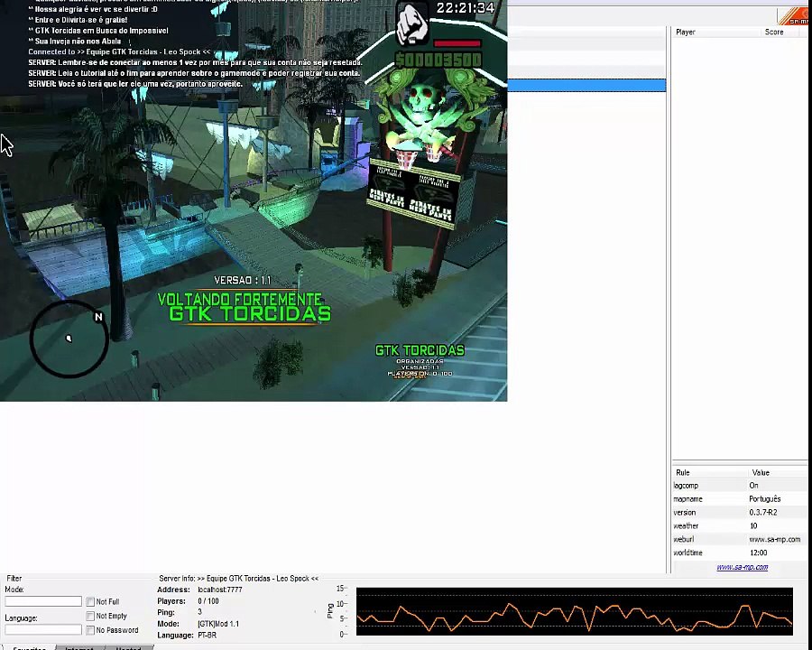Click the lagcomp value On
Screen dimensions: 812x650
point(753,486)
